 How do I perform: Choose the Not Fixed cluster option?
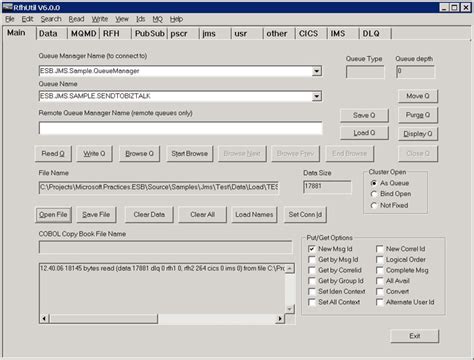374,205
